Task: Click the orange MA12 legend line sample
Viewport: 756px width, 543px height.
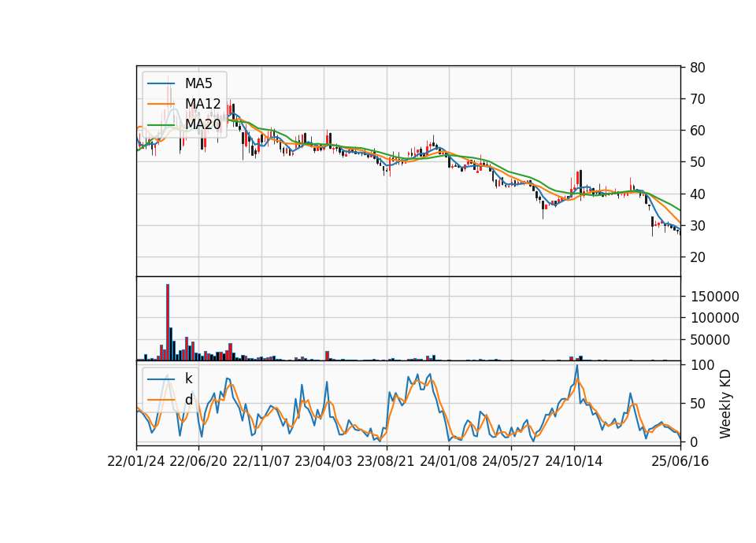Action: [x=161, y=104]
